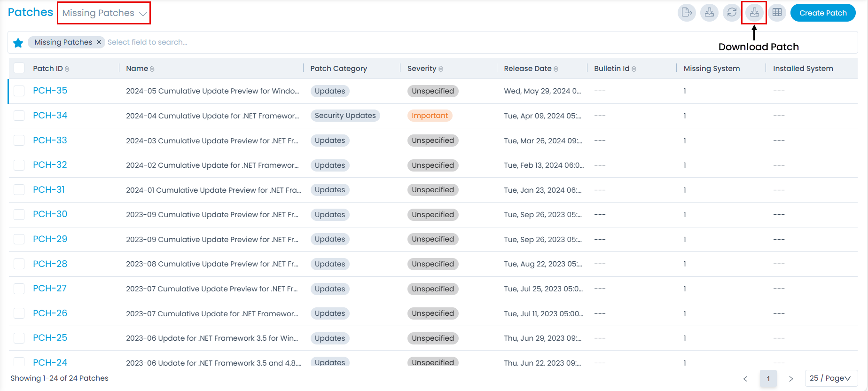The height and width of the screenshot is (391, 868).
Task: Sort by Name column arrows
Action: coord(152,69)
